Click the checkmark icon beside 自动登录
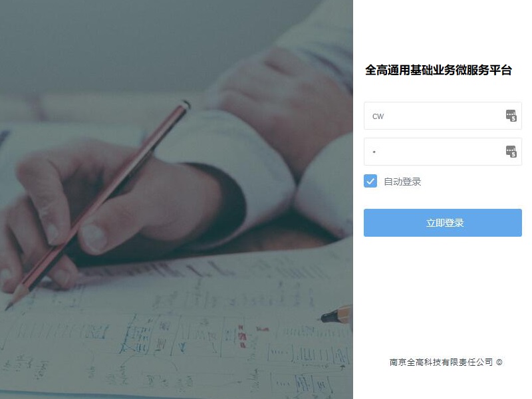The image size is (532, 399). [370, 181]
